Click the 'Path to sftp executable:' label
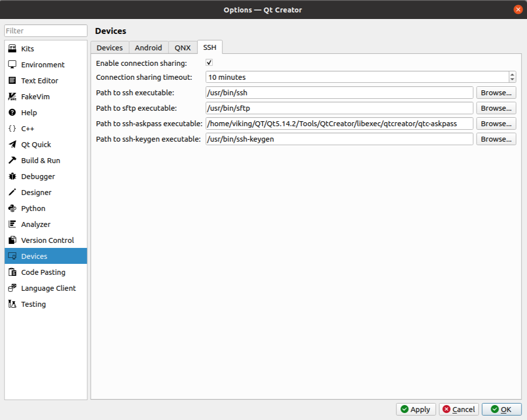The height and width of the screenshot is (420, 527). click(137, 108)
